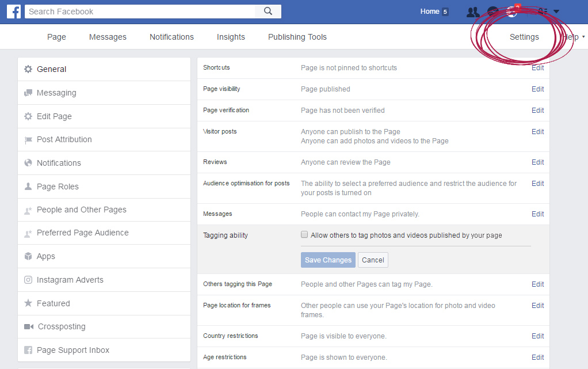Click the cube icon beside Apps
This screenshot has height=369, width=588.
point(28,256)
